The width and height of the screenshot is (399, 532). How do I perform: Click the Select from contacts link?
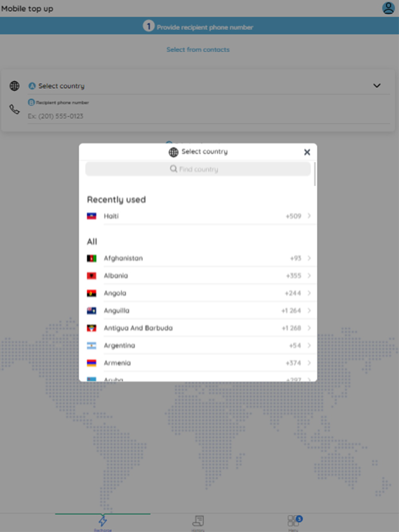coord(198,49)
